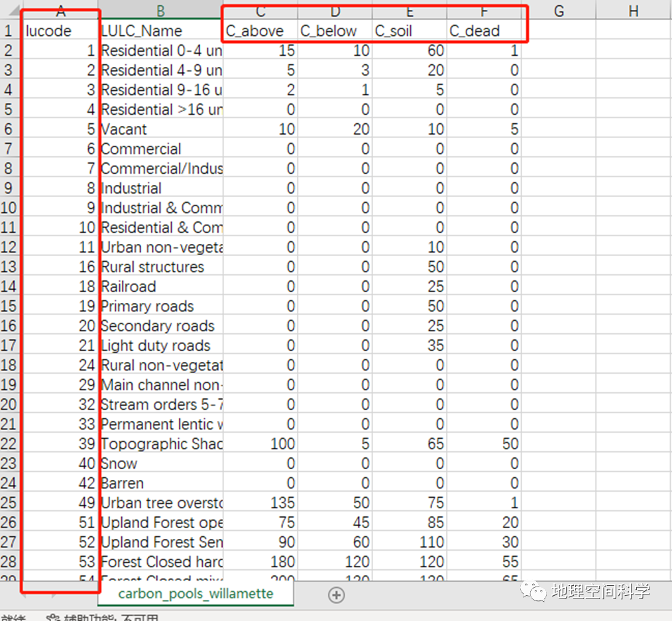Select C_above value 100 for Topographic Shadow
This screenshot has height=621, width=672.
click(260, 443)
